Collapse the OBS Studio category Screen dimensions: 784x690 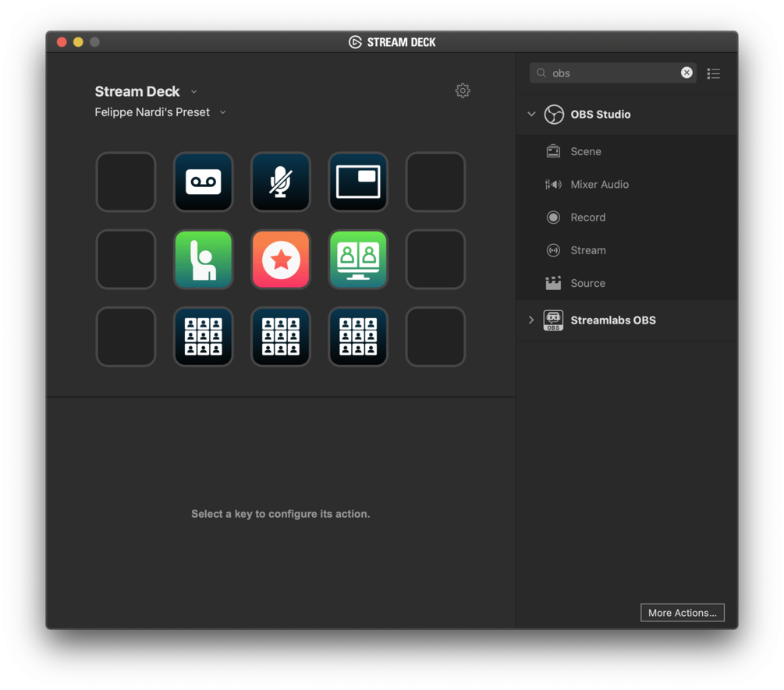pos(531,115)
